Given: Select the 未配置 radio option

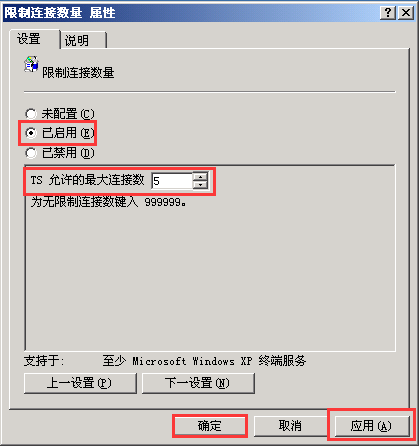Looking at the screenshot, I should pyautogui.click(x=31, y=114).
